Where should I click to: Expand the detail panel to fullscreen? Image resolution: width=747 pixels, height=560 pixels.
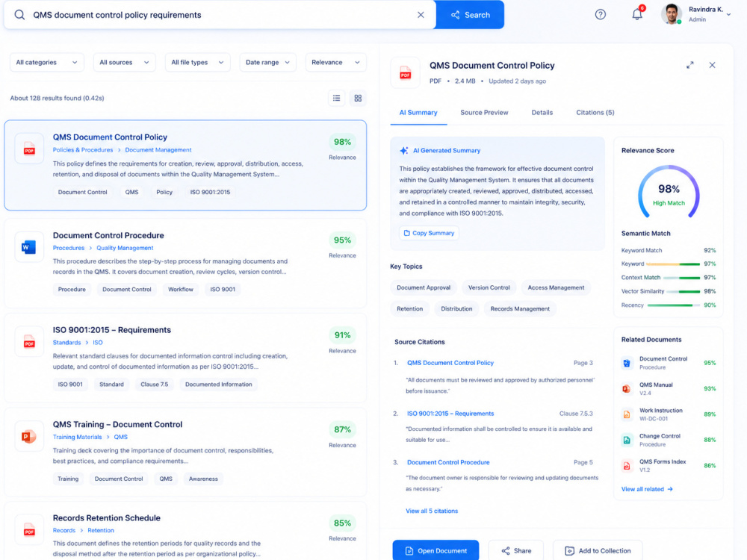[689, 65]
